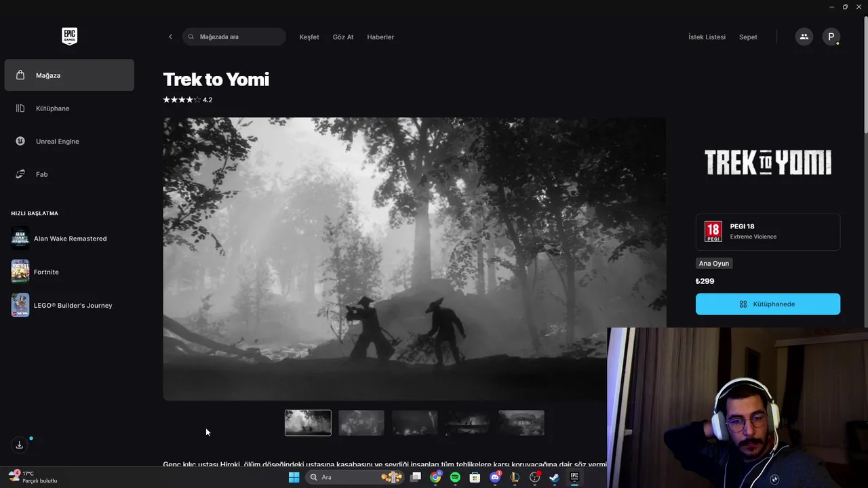Open the friends icon
This screenshot has width=868, height=488.
pos(804,37)
